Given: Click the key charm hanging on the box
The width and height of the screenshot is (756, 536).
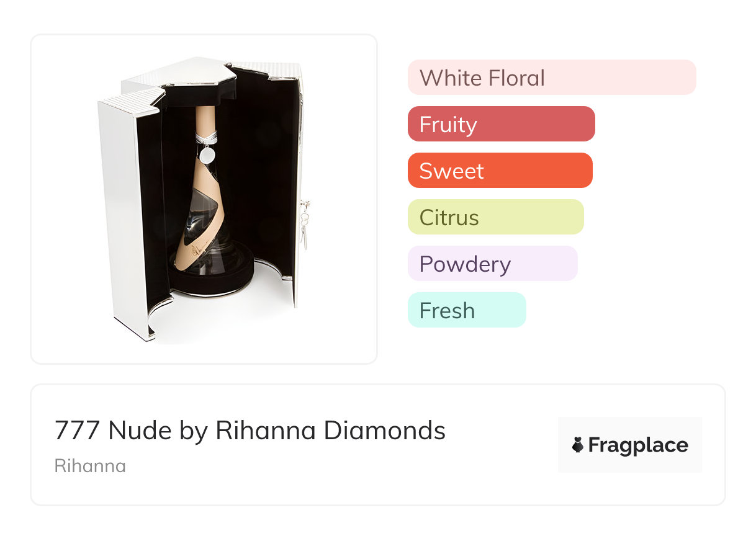Looking at the screenshot, I should click(x=304, y=223).
